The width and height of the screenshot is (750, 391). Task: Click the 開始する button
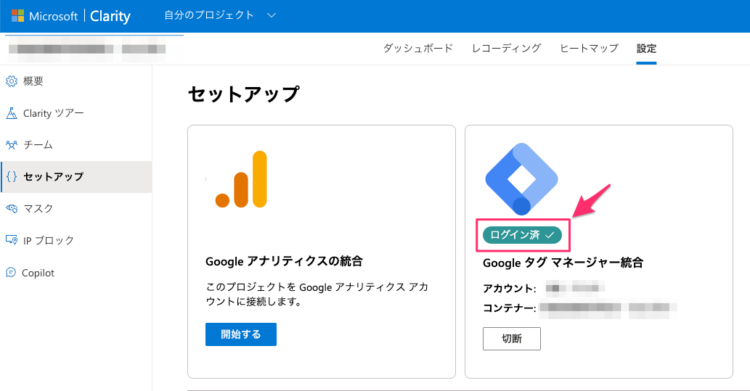click(241, 334)
